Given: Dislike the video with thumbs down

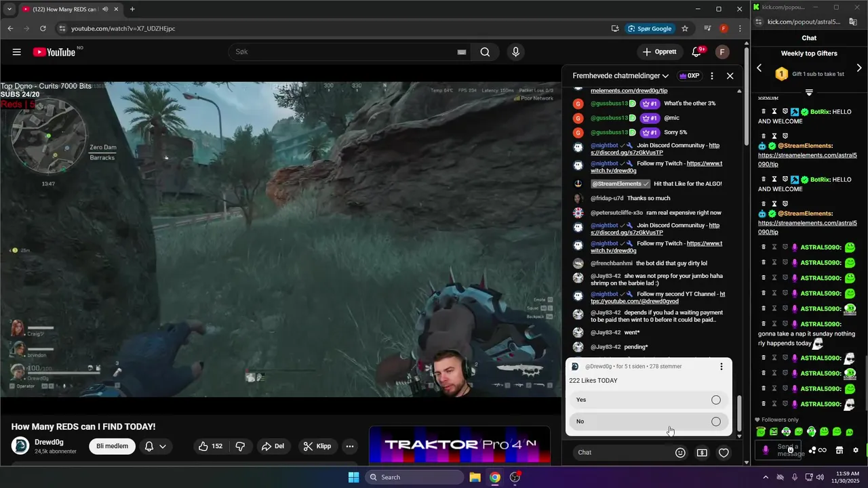Looking at the screenshot, I should click(240, 446).
